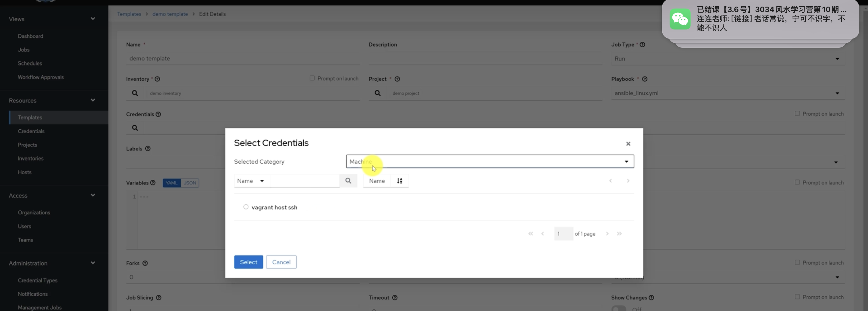Viewport: 868px width, 311px height.
Task: Click the Job Type help icon
Action: tap(642, 45)
